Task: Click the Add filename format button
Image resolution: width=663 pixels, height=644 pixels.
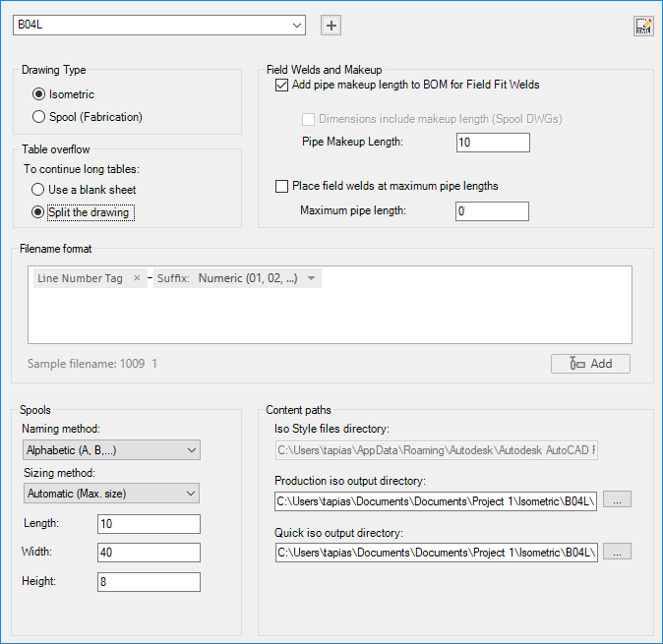Action: 590,364
